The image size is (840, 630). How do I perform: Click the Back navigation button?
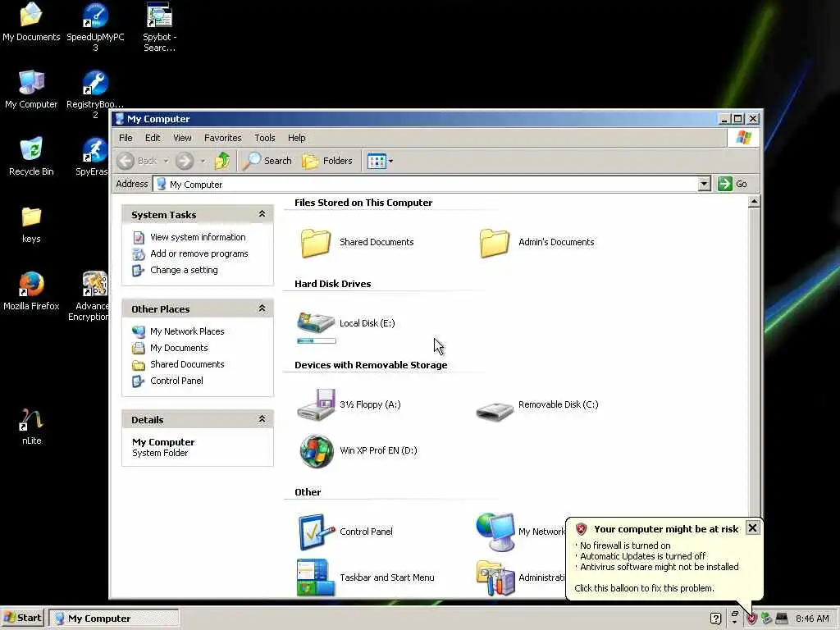(x=137, y=161)
